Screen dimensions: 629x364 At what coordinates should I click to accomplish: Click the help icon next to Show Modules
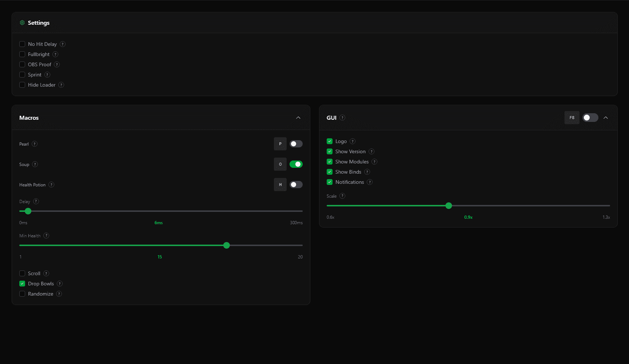click(x=374, y=162)
